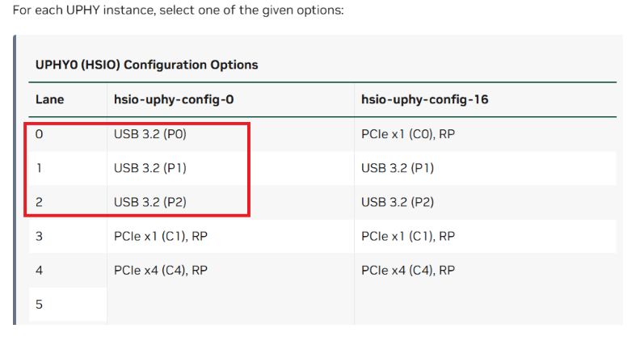The height and width of the screenshot is (341, 644).
Task: Select lane number 1 cell
Action: 39,168
